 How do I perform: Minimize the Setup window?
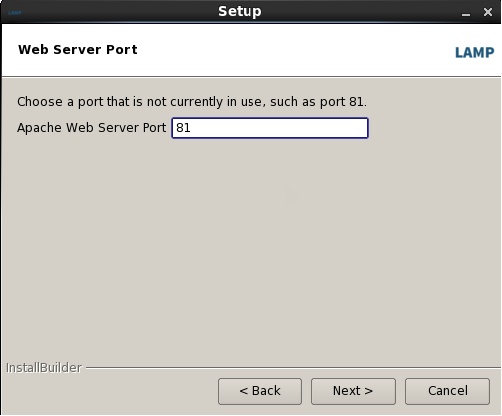pyautogui.click(x=466, y=13)
